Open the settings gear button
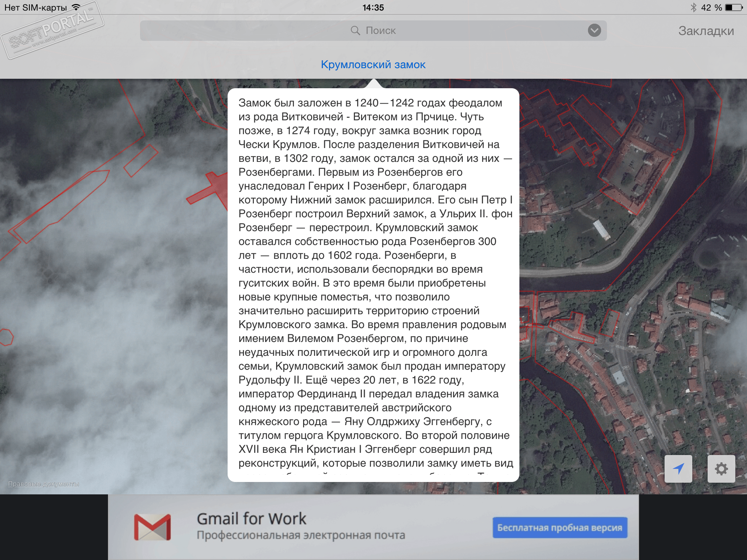The height and width of the screenshot is (560, 747). 721,469
